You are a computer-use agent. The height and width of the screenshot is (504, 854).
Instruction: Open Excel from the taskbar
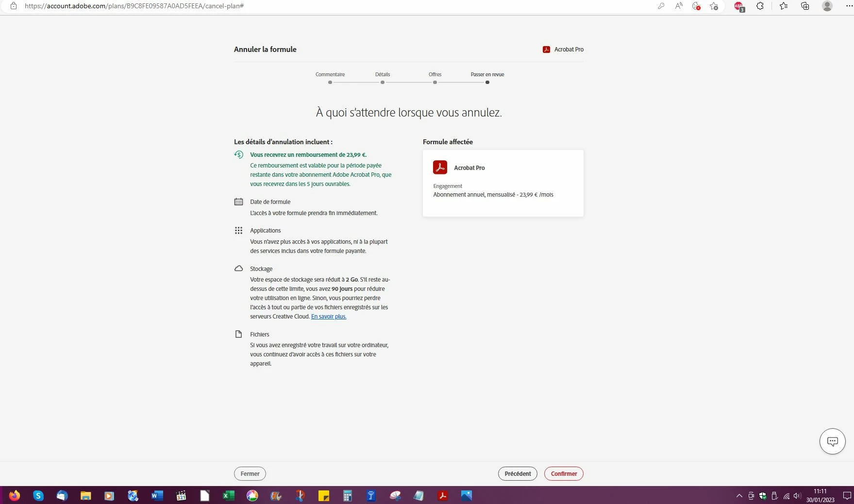(x=228, y=496)
